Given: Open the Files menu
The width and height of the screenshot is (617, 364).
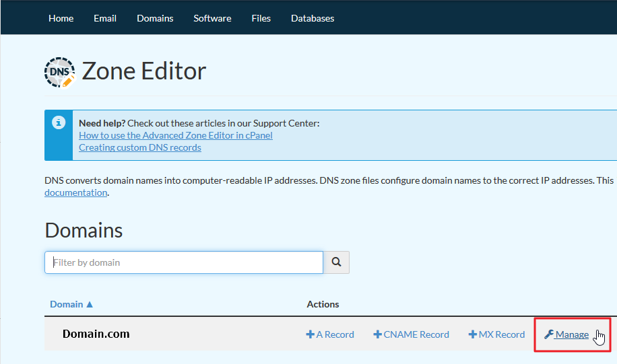Looking at the screenshot, I should click(261, 18).
